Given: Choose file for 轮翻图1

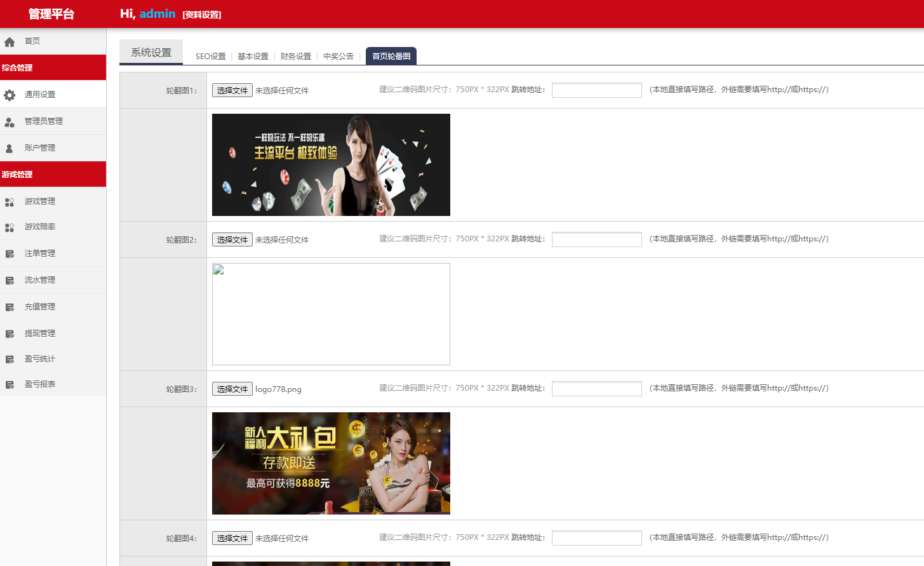Looking at the screenshot, I should (x=232, y=91).
